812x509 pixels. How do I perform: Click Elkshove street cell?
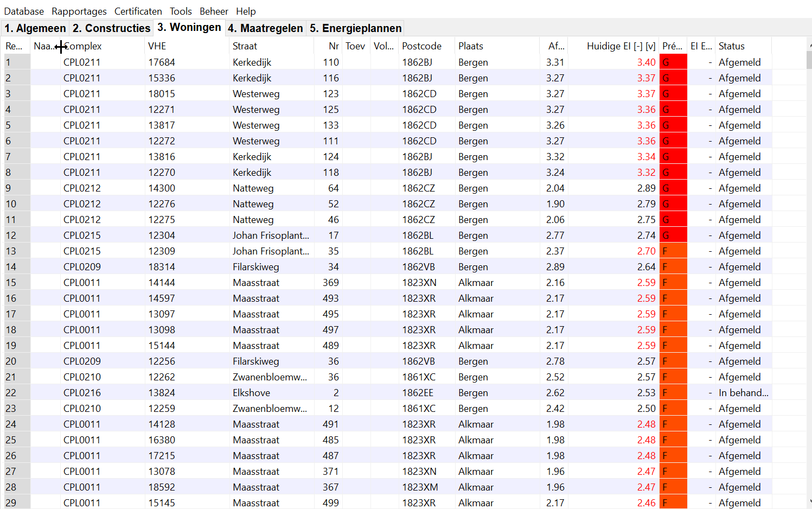251,392
